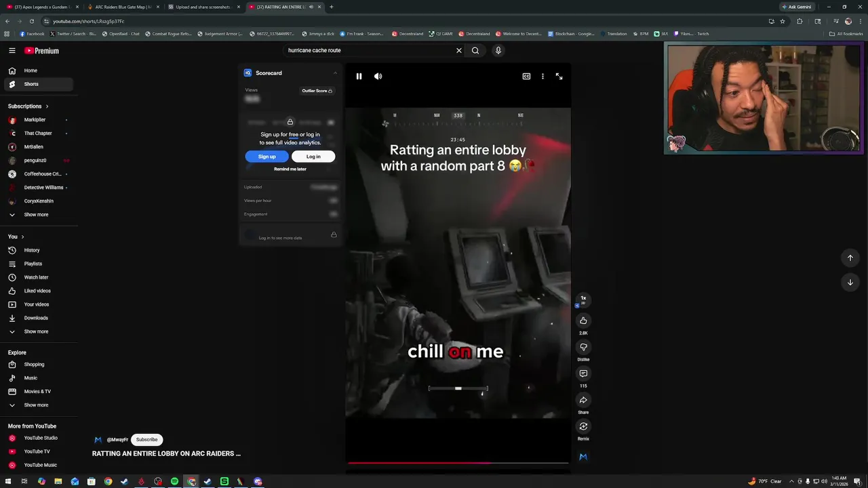Expand Subscriptions section chevron

[47, 106]
